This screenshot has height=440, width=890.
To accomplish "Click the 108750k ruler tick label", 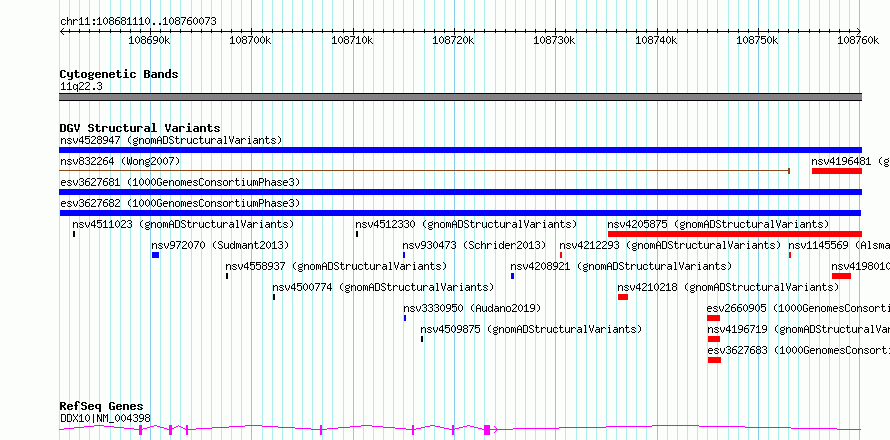I will point(758,40).
